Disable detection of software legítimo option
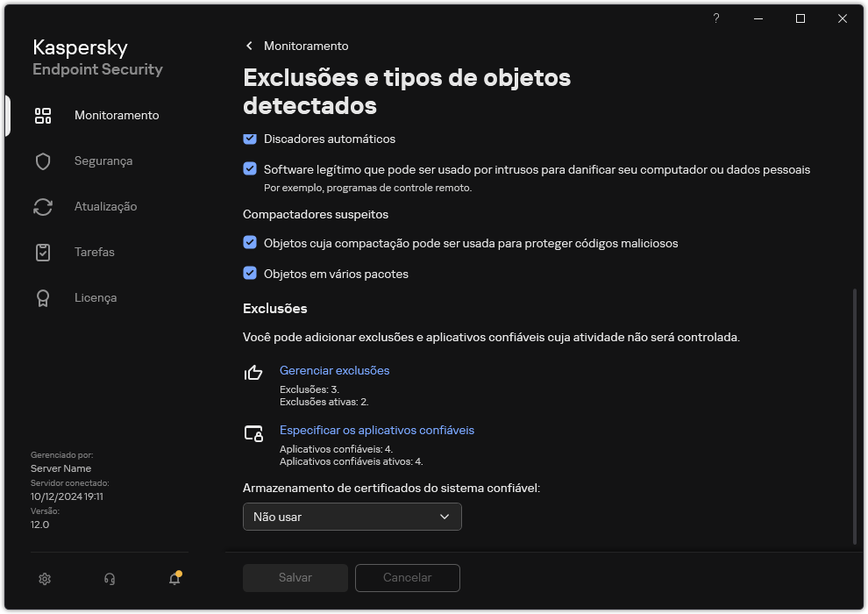This screenshot has height=614, width=868. click(248, 170)
